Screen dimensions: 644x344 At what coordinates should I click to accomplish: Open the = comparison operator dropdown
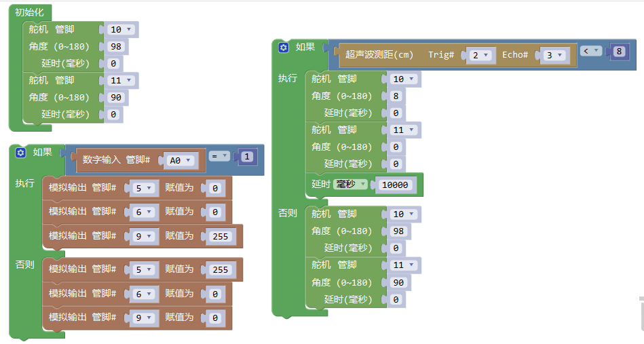point(219,156)
